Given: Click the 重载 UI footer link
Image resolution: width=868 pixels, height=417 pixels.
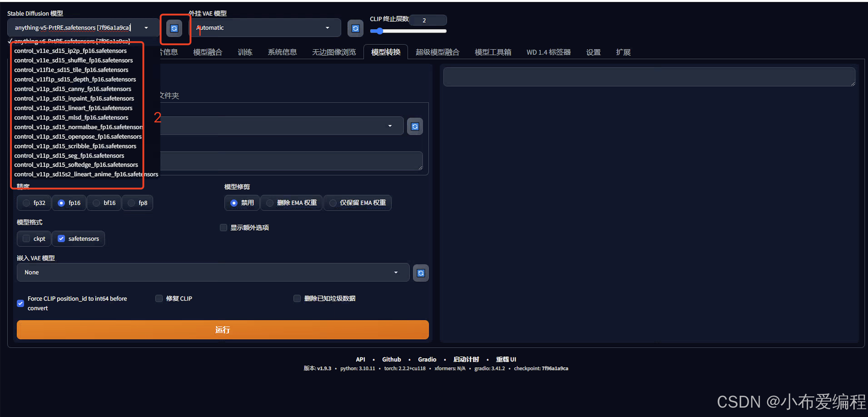Looking at the screenshot, I should [x=506, y=359].
